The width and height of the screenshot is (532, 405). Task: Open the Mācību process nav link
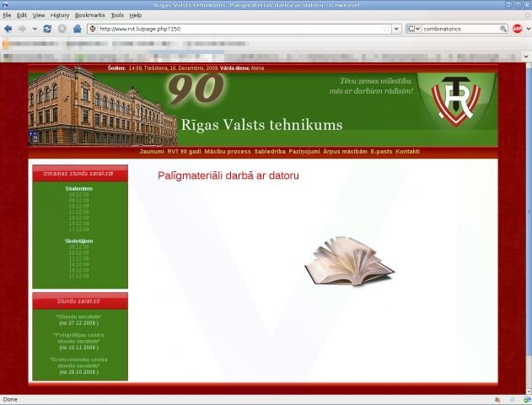[x=228, y=151]
